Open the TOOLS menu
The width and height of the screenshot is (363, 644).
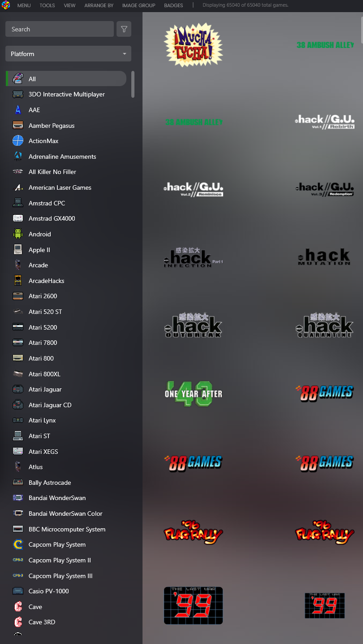(x=47, y=5)
